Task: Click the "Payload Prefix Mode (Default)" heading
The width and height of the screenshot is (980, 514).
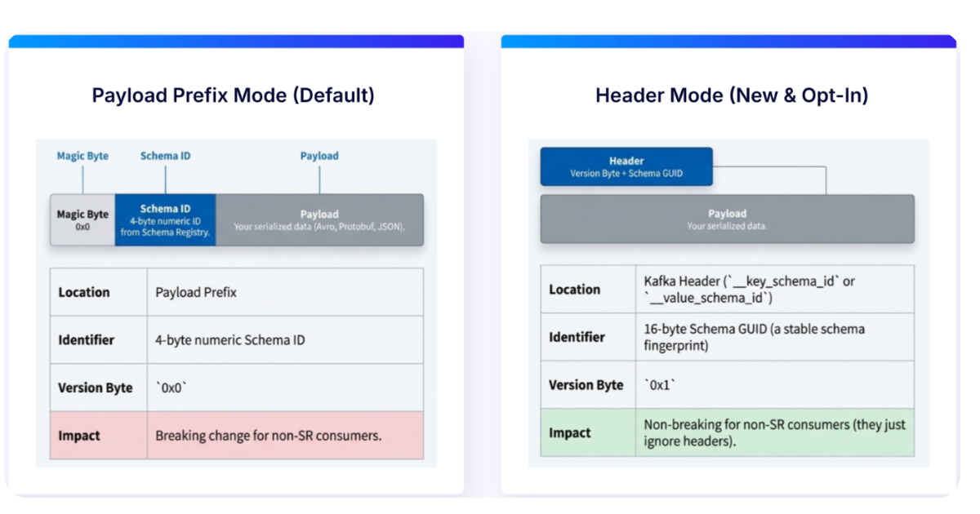Action: click(x=233, y=95)
